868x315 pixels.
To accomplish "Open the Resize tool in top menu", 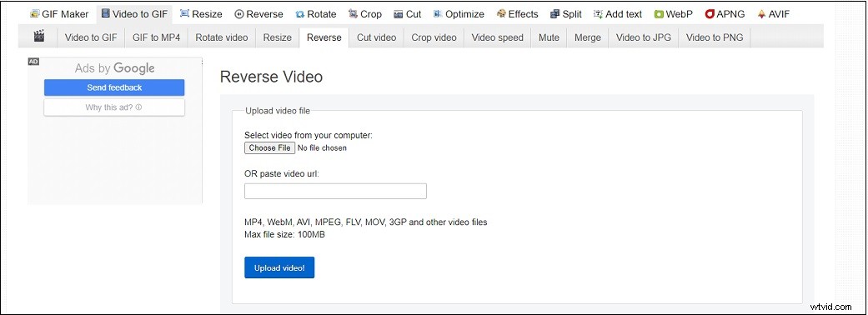I will tap(201, 14).
